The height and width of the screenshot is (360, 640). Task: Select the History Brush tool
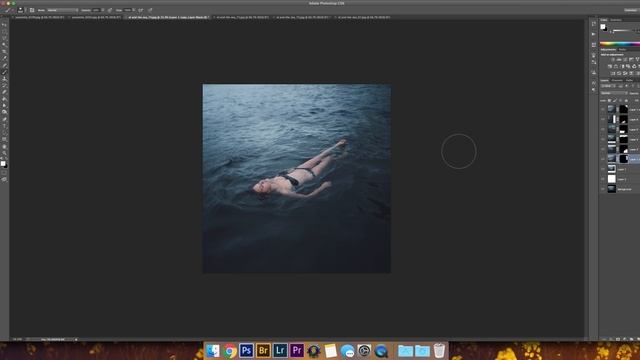(x=4, y=85)
